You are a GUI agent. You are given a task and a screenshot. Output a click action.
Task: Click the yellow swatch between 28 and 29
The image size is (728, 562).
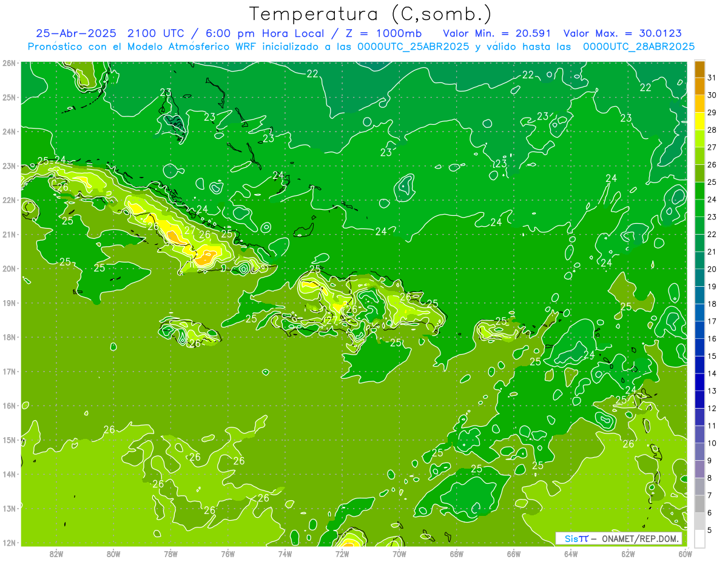pyautogui.click(x=699, y=121)
